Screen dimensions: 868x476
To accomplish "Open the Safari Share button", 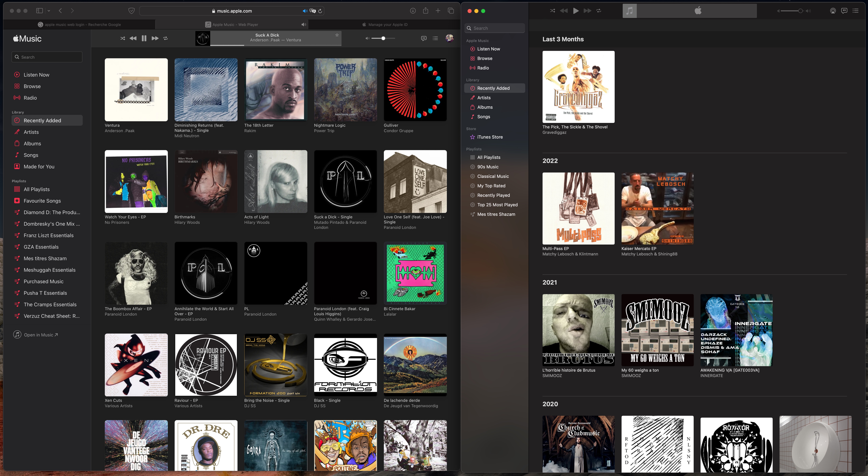I will [x=426, y=11].
